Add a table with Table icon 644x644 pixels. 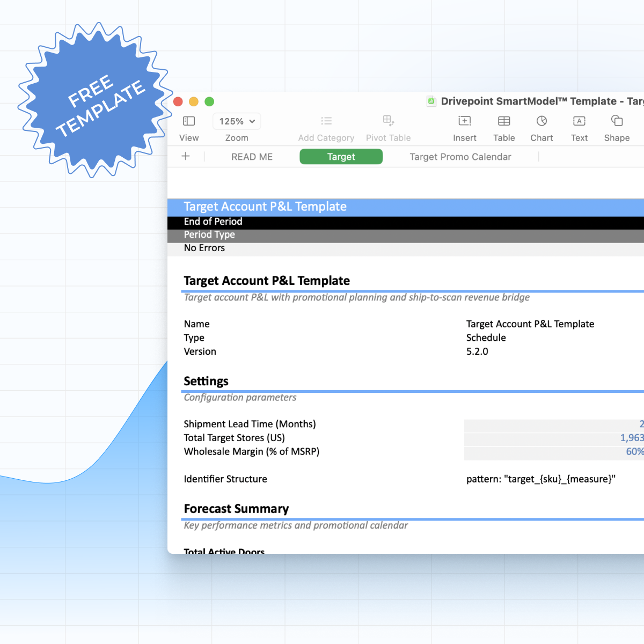504,121
